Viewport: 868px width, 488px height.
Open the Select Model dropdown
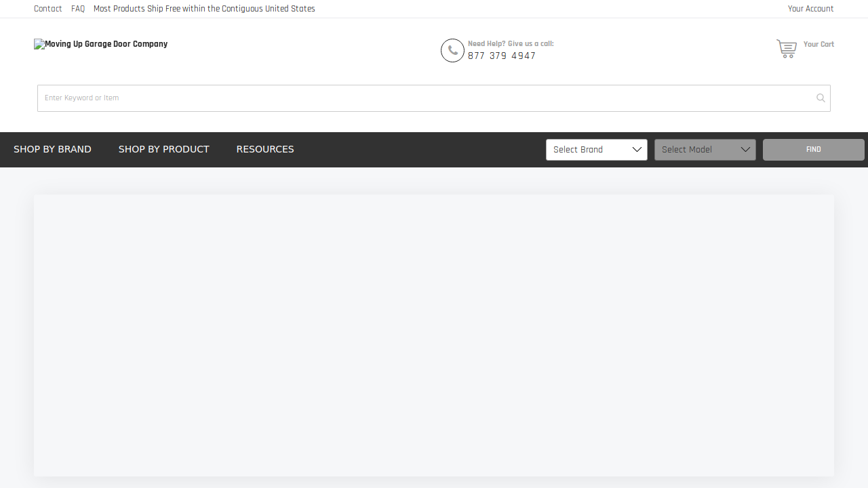click(705, 150)
